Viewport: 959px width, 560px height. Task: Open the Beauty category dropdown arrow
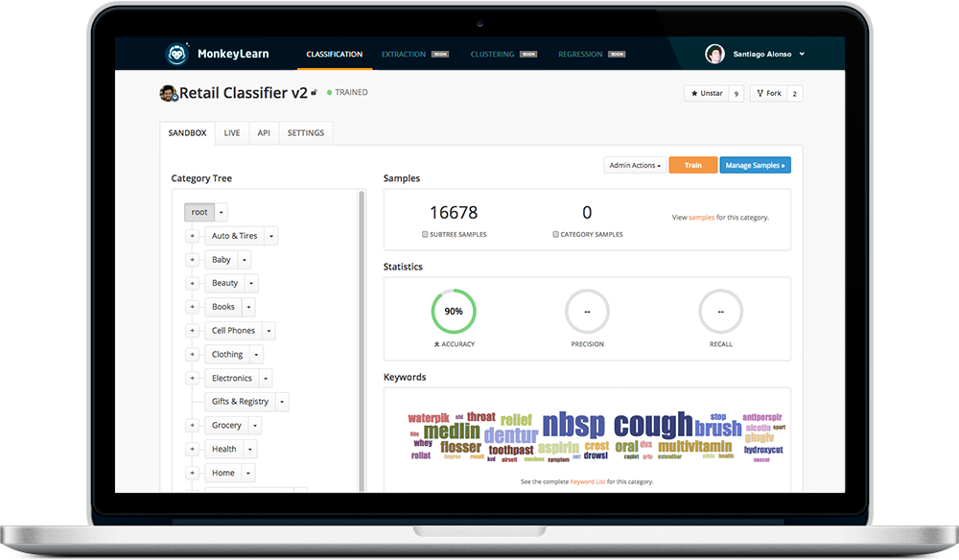[250, 283]
